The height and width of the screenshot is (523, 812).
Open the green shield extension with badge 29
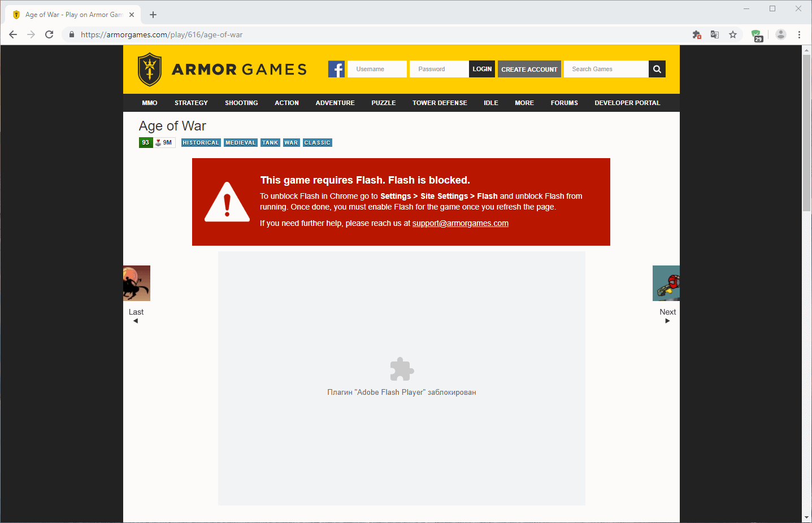pos(757,35)
